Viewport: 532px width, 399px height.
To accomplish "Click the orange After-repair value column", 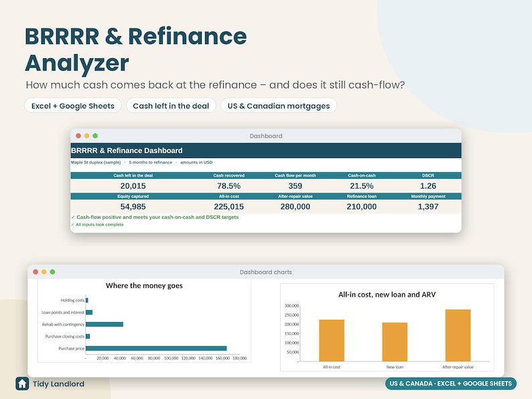I will click(x=458, y=335).
